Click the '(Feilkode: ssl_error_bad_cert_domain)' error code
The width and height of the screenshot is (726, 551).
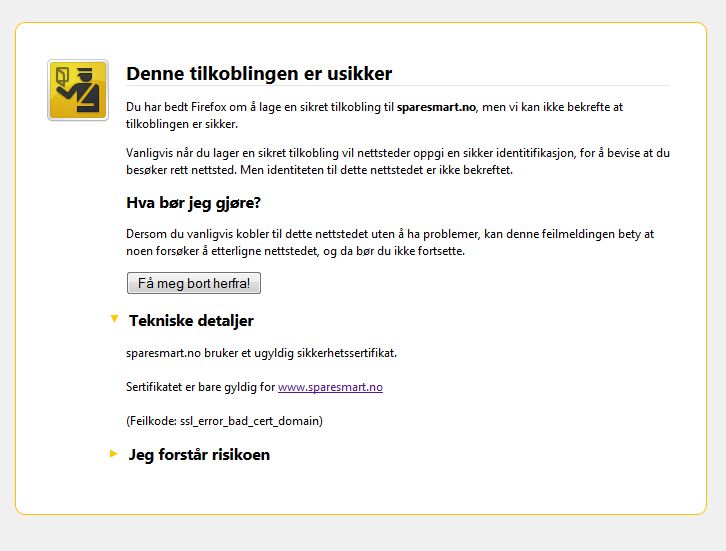(225, 421)
